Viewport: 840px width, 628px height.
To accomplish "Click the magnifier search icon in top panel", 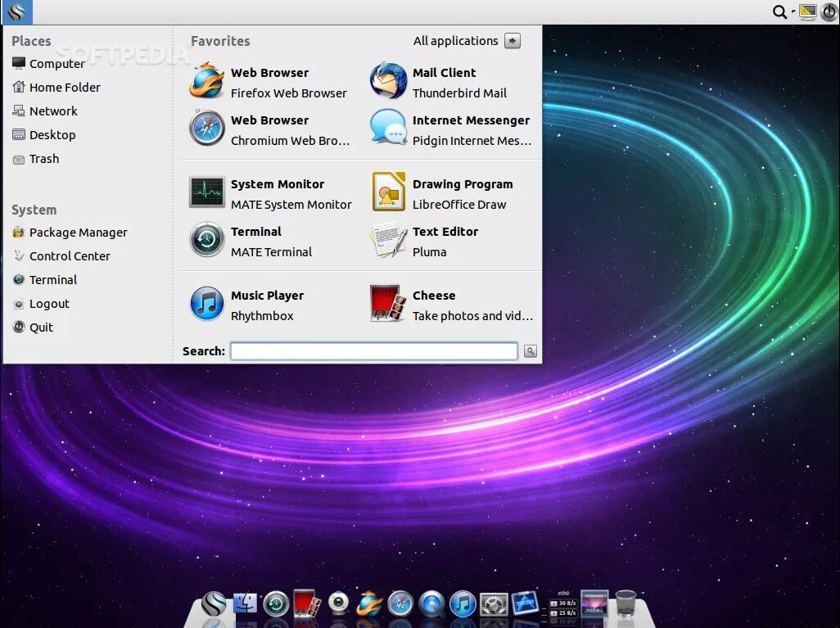I will click(779, 11).
